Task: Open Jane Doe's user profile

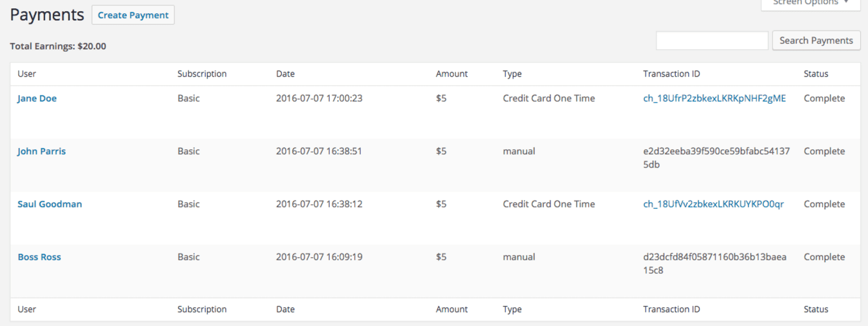Action: click(37, 98)
